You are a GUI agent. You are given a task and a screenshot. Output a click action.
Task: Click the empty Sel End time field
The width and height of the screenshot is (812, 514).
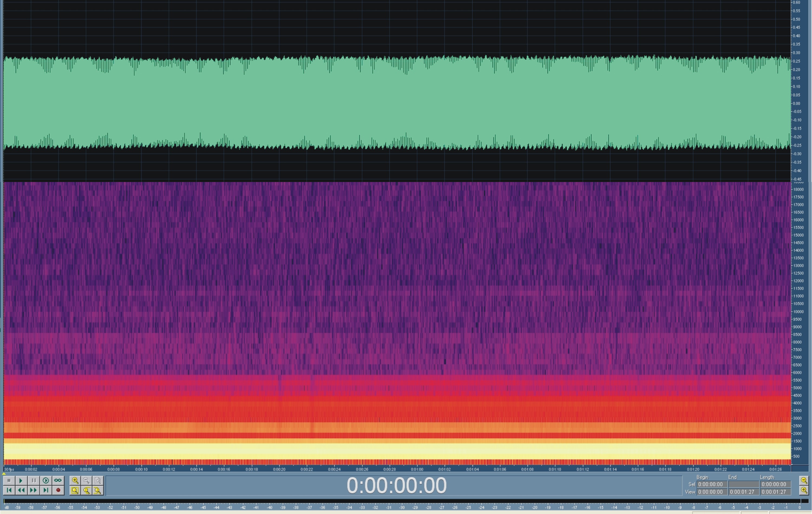click(x=744, y=484)
